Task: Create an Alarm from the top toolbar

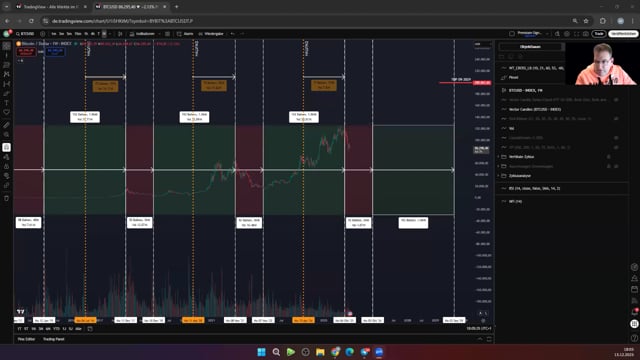Action: (x=185, y=34)
